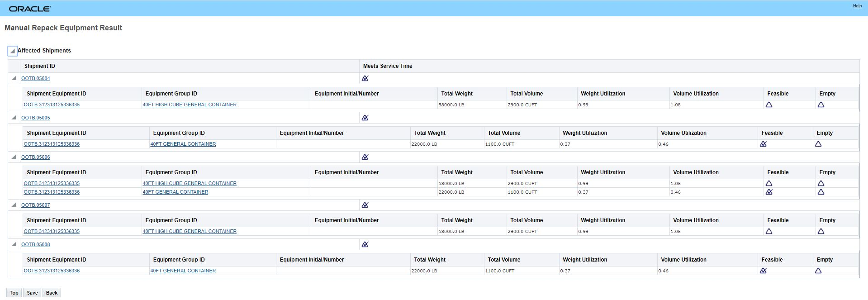Image resolution: width=868 pixels, height=300 pixels.
Task: Collapse the Affected Shipments section
Action: coord(13,51)
